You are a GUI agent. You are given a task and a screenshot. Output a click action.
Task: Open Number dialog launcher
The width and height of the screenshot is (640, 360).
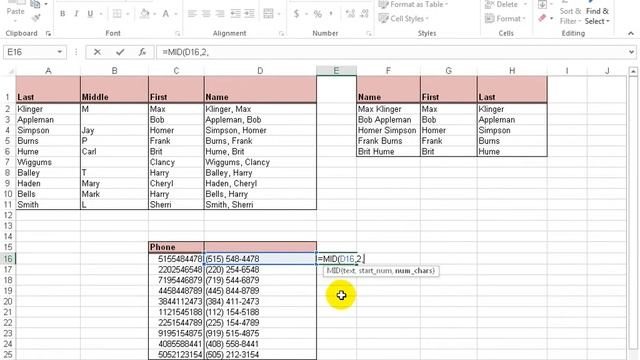coord(369,33)
